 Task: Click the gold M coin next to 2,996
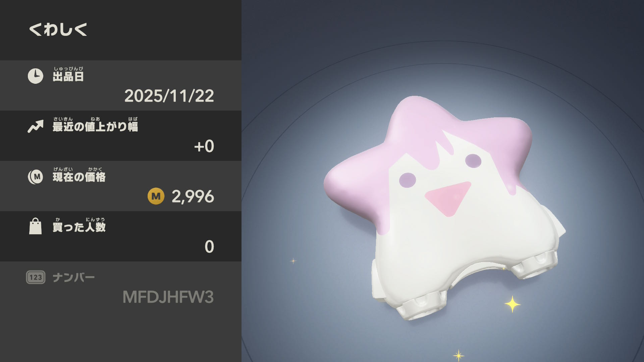(x=156, y=196)
